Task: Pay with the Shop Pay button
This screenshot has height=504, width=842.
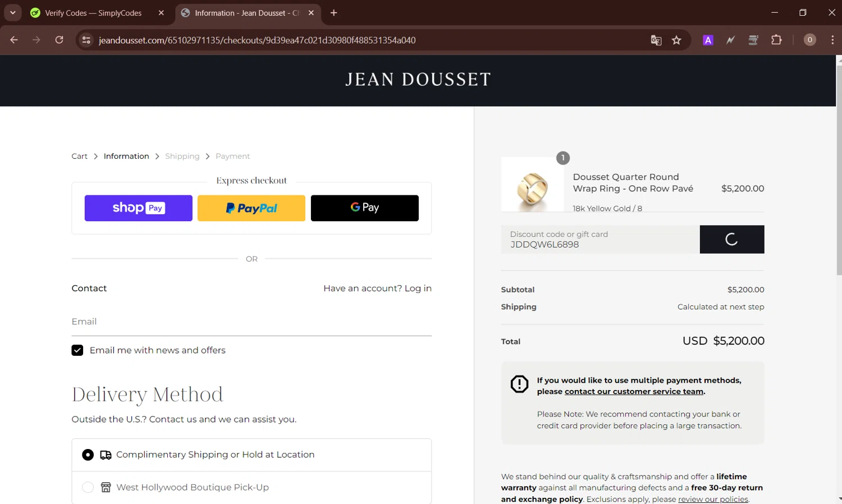Action: 138,208
